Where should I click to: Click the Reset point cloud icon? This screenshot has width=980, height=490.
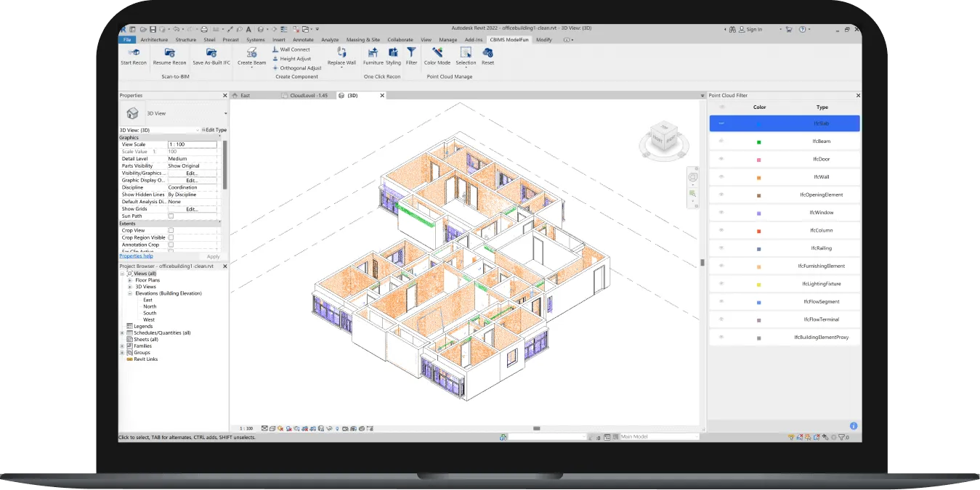pyautogui.click(x=487, y=53)
